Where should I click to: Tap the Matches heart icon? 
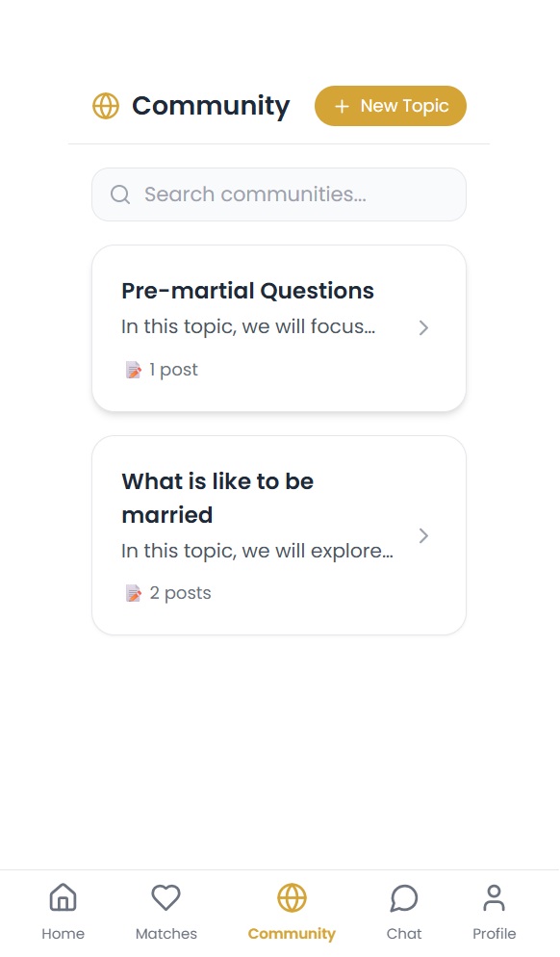[165, 897]
